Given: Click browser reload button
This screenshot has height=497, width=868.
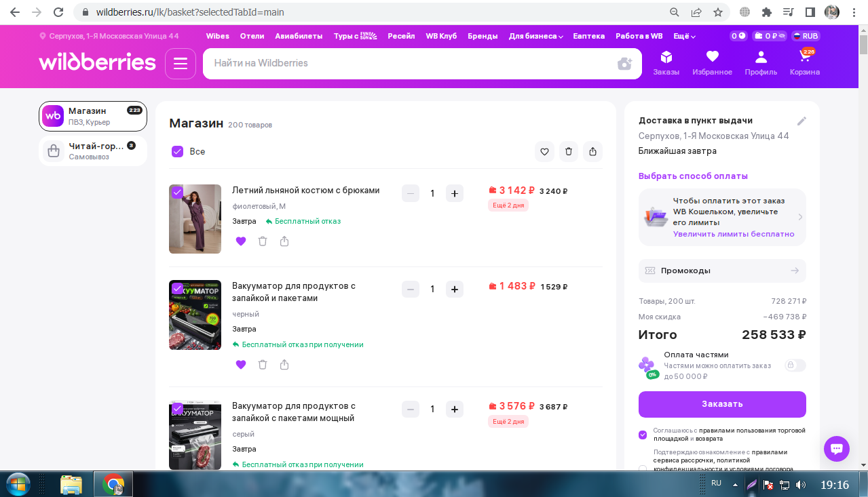Looking at the screenshot, I should point(59,12).
